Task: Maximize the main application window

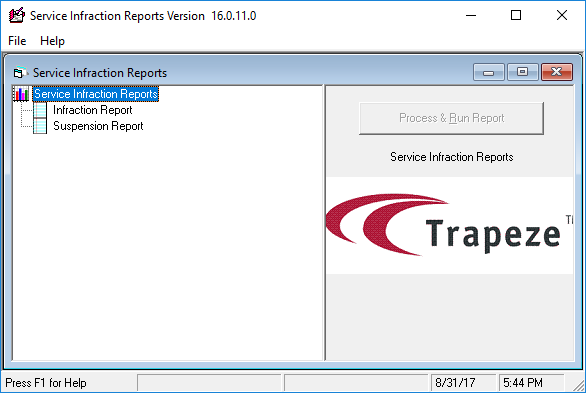Action: [x=516, y=16]
